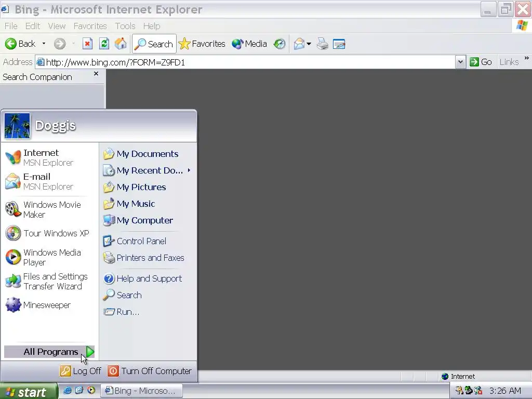Open E-mail MSN Explorer
The width and height of the screenshot is (532, 399).
click(49, 181)
